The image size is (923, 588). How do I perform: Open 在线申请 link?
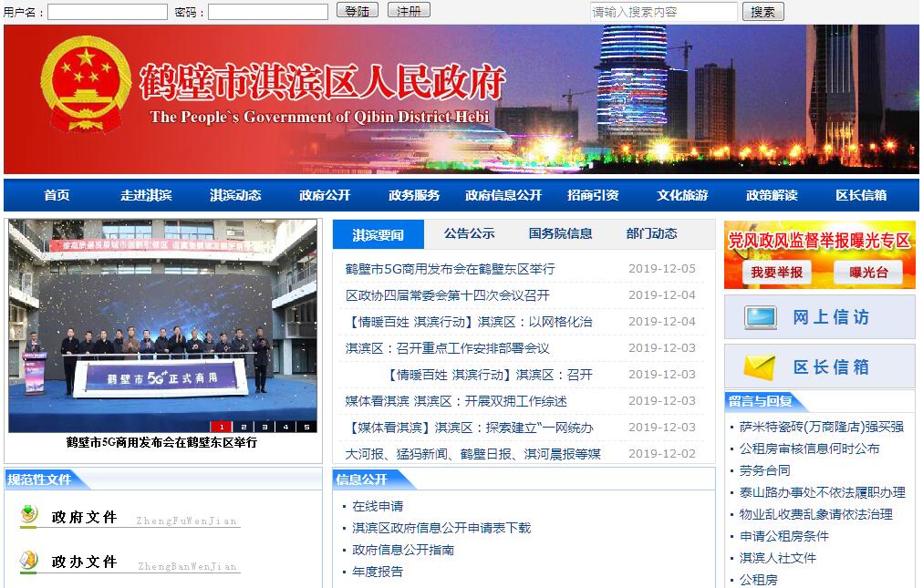point(378,506)
